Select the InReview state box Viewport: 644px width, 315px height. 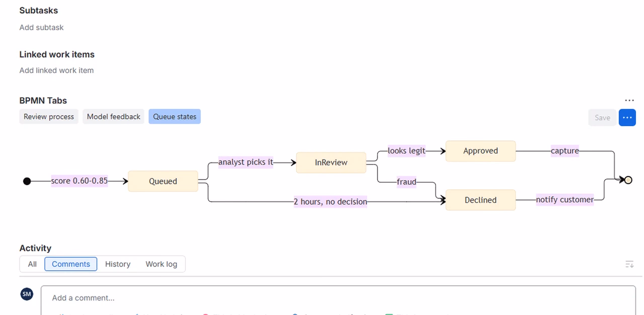coord(331,163)
